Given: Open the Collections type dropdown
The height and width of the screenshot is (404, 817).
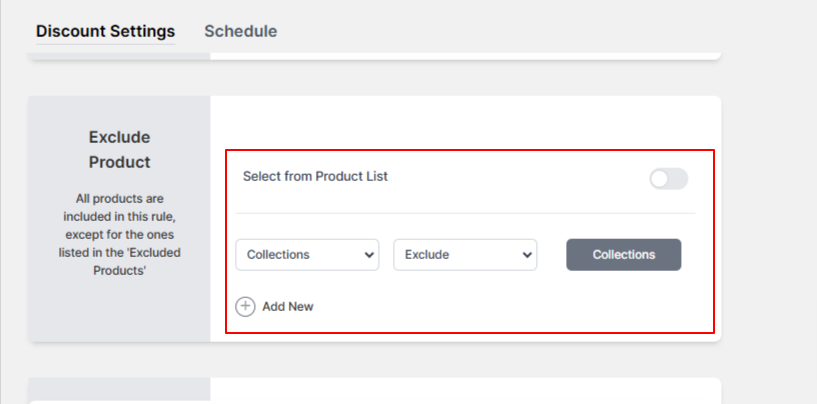Looking at the screenshot, I should pyautogui.click(x=307, y=255).
